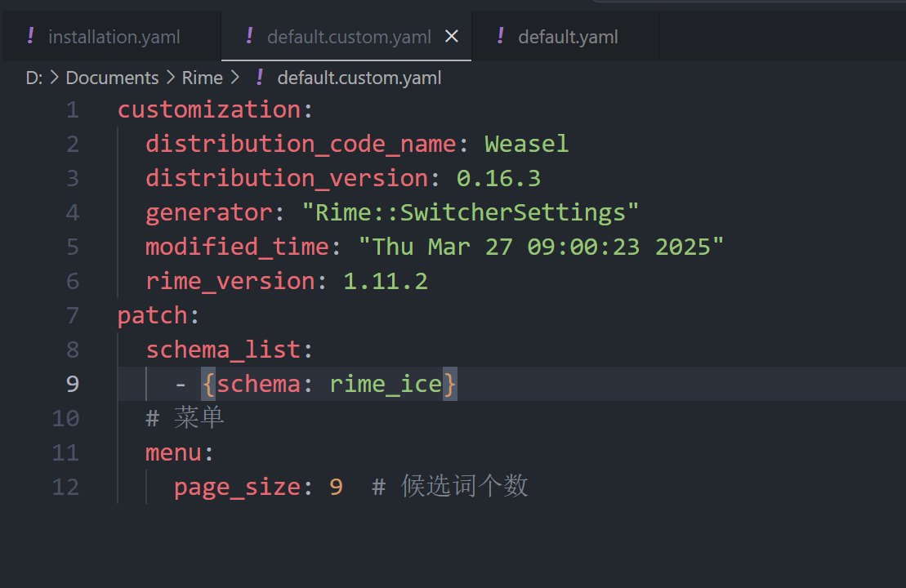
Task: Click the "Thu Mar 27 09:00:23 2025" string
Action: [541, 247]
